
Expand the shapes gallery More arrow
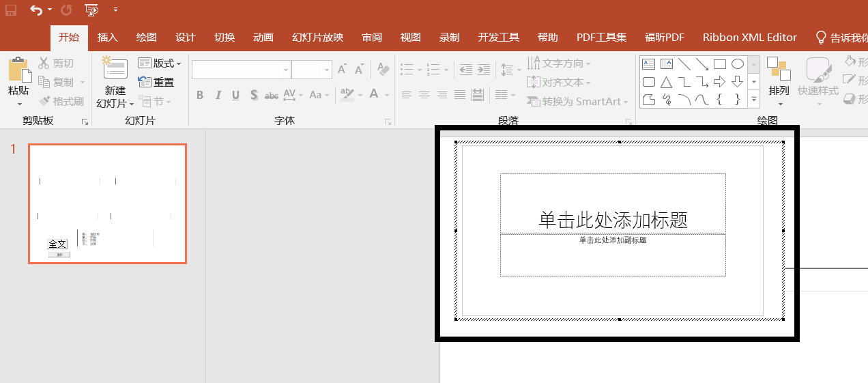(x=754, y=100)
